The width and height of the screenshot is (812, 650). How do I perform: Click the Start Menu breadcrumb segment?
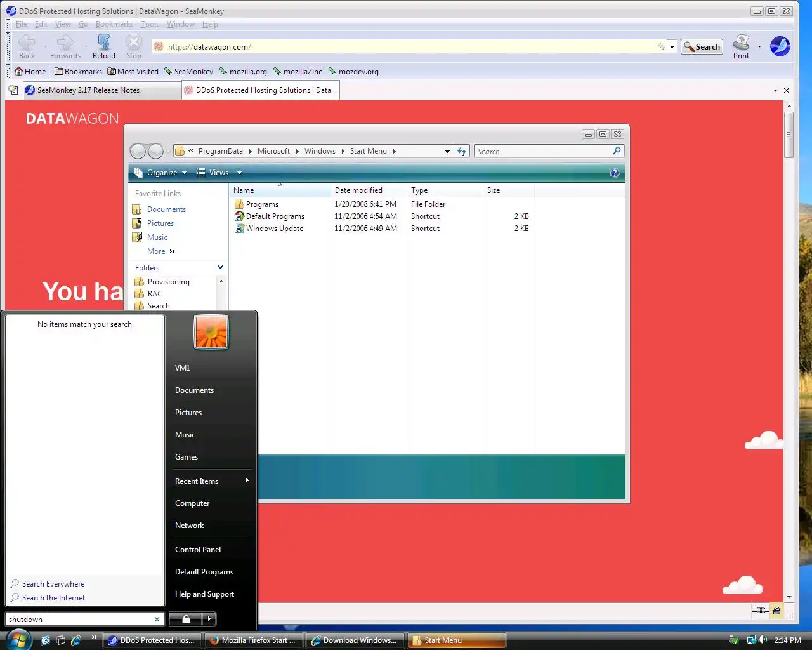click(368, 151)
